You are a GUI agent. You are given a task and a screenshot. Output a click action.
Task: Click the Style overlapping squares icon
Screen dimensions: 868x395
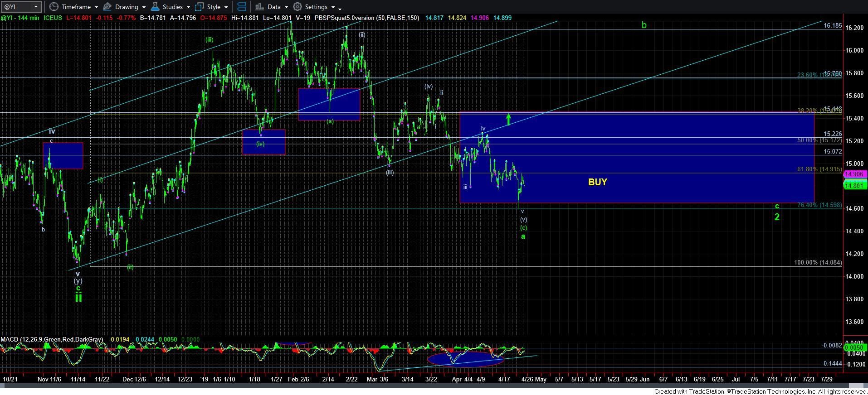(200, 7)
